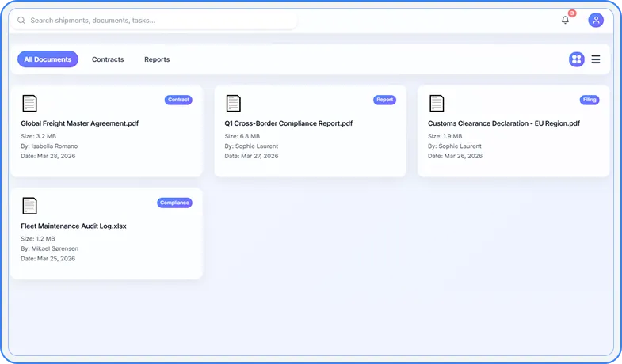The image size is (622, 364).
Task: Open Q1 Cross-Border Compliance Report.pdf title
Action: 288,123
